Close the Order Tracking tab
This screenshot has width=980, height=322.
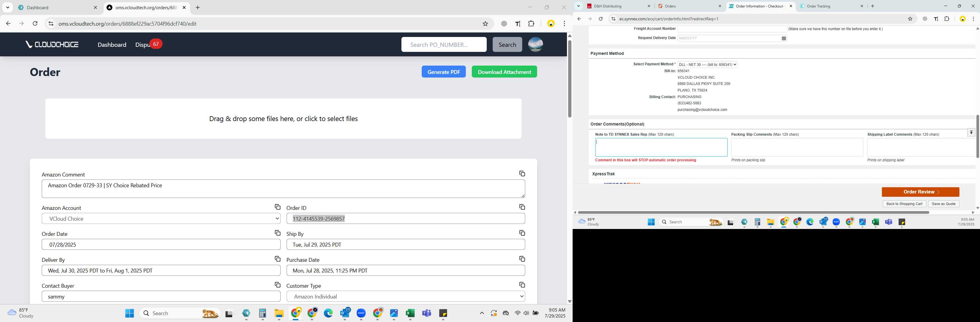click(x=862, y=6)
